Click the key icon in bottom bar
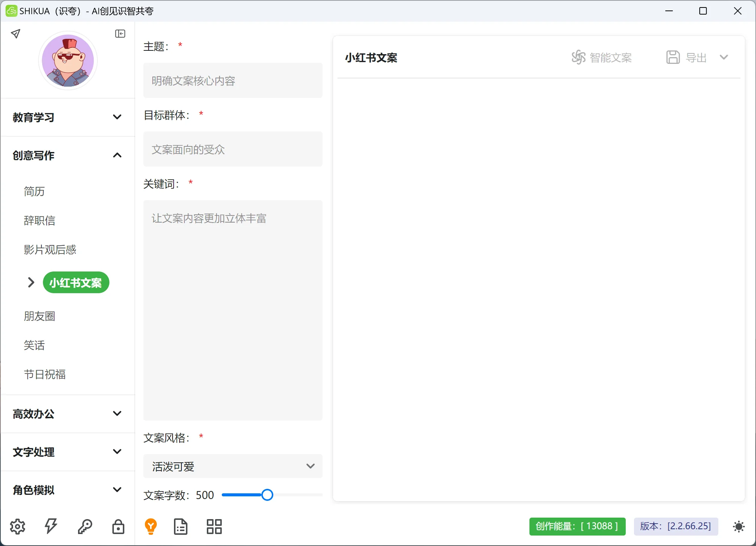Viewport: 756px width, 546px height. (x=85, y=527)
